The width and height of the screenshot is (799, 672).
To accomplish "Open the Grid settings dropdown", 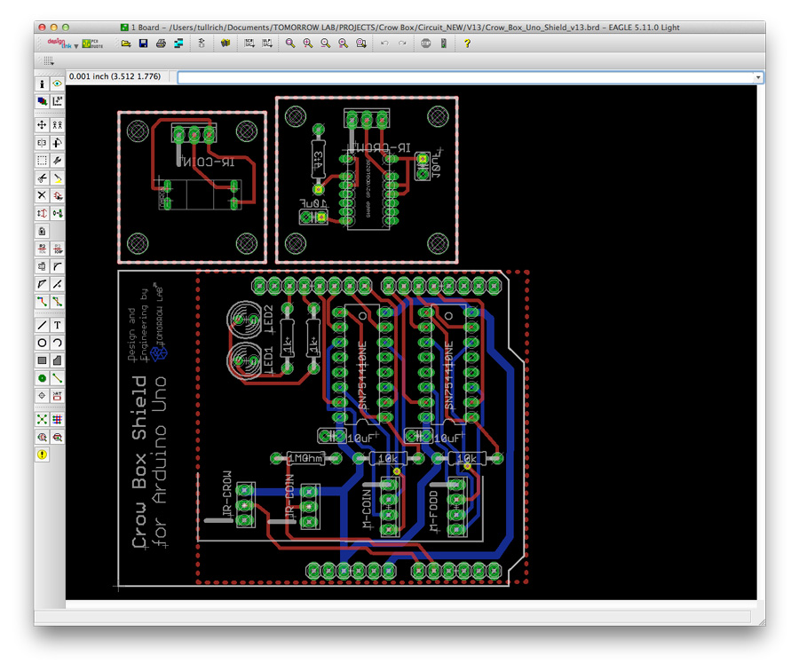I will pyautogui.click(x=49, y=61).
